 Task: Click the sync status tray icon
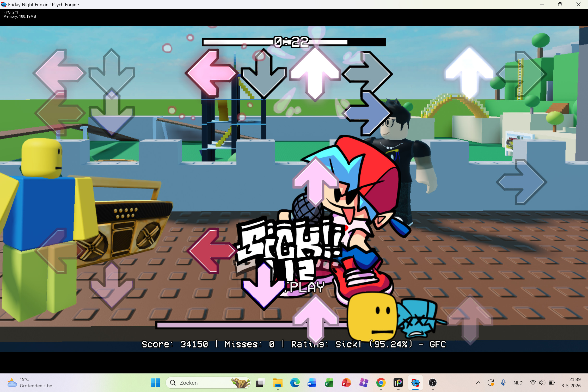tap(491, 383)
